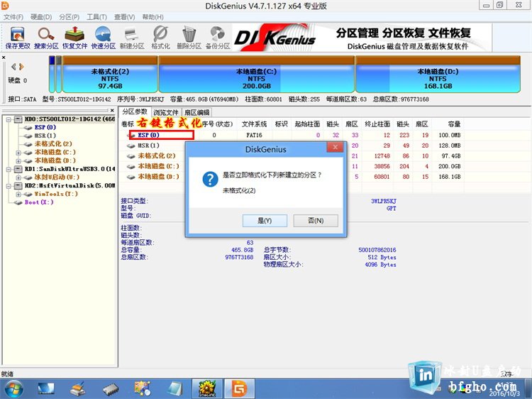Click 是(Y) to confirm formatting
The width and height of the screenshot is (532, 399).
pyautogui.click(x=265, y=221)
